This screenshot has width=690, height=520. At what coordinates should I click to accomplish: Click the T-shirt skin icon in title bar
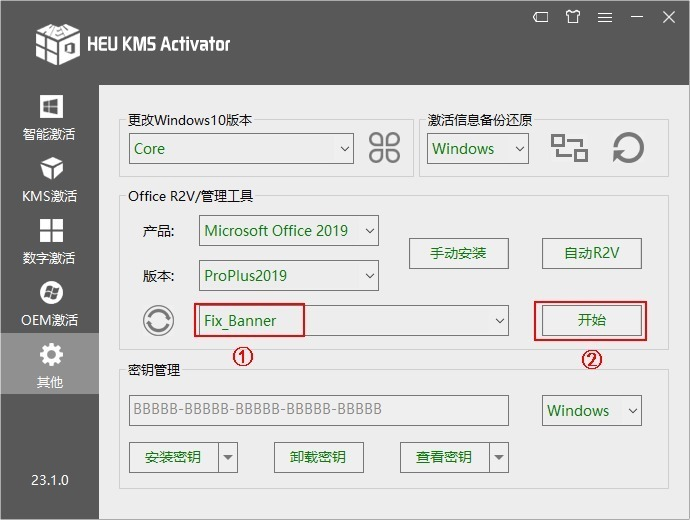pos(572,16)
